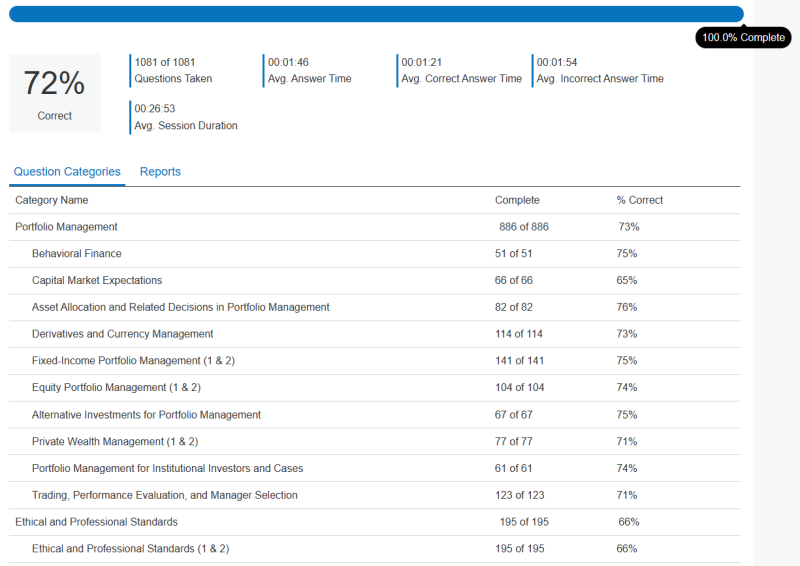This screenshot has height=566, width=800.
Task: Switch to the Reports tab
Action: [160, 172]
